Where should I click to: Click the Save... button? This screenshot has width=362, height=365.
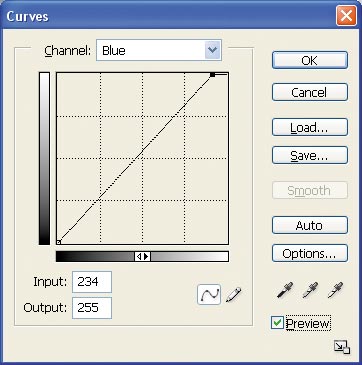(x=310, y=155)
